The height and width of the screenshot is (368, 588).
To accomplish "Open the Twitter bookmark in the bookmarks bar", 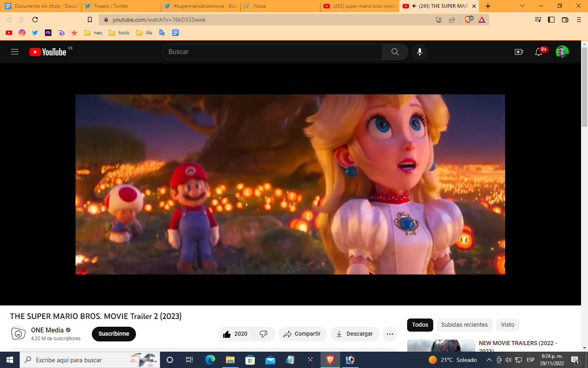I will [x=35, y=33].
